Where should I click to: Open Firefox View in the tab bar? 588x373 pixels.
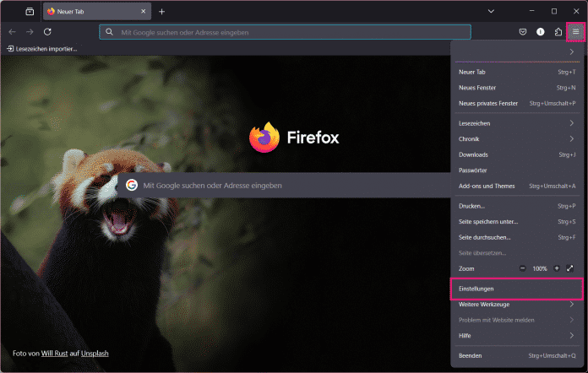click(30, 11)
